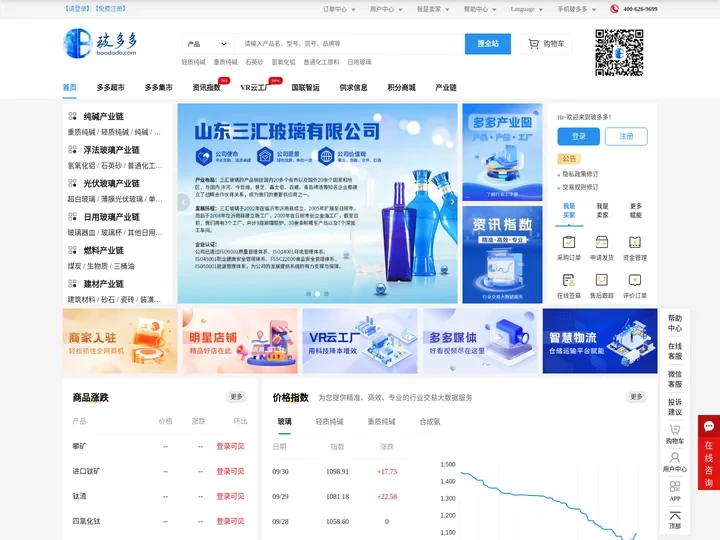Open sidebar 用户中心 user icon
Viewport: 720px width, 540px height.
click(675, 458)
